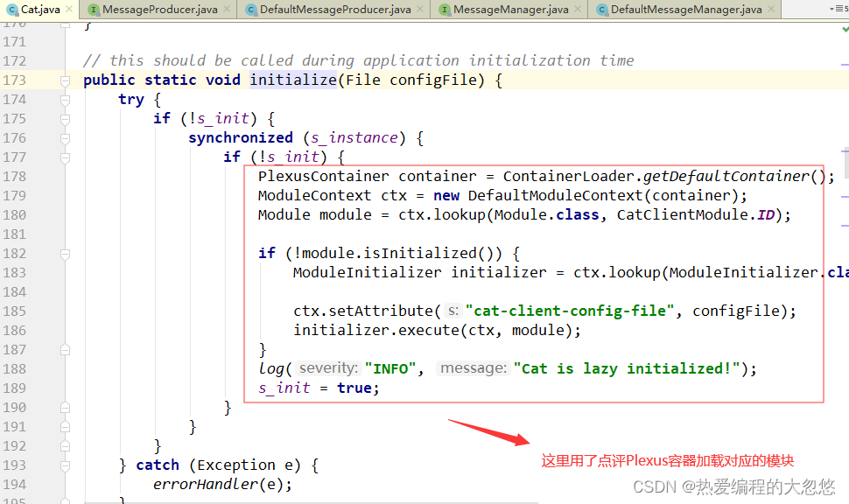Image resolution: width=849 pixels, height=504 pixels.
Task: Click the class icon on DefaultMessageProducer.java tab
Action: [250, 10]
